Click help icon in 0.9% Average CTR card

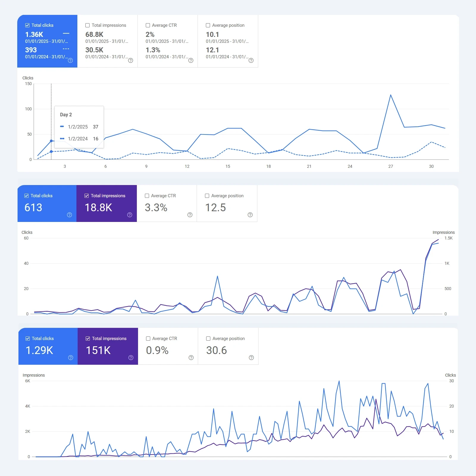tap(191, 358)
